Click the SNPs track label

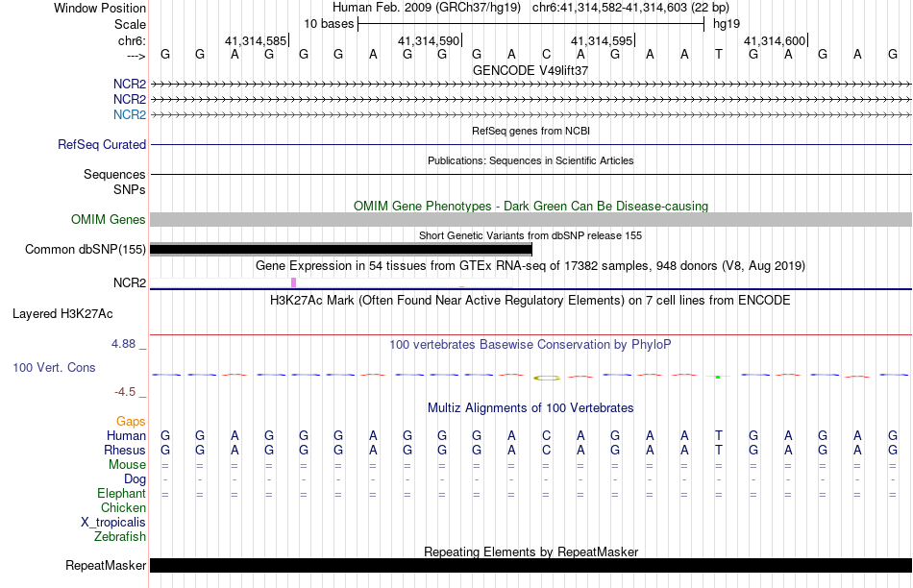130,189
